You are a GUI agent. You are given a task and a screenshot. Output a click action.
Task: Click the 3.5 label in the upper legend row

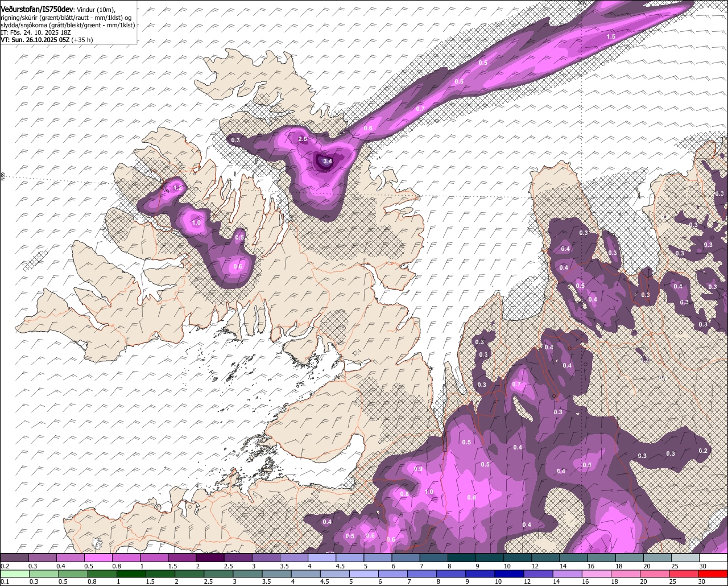pyautogui.click(x=283, y=567)
